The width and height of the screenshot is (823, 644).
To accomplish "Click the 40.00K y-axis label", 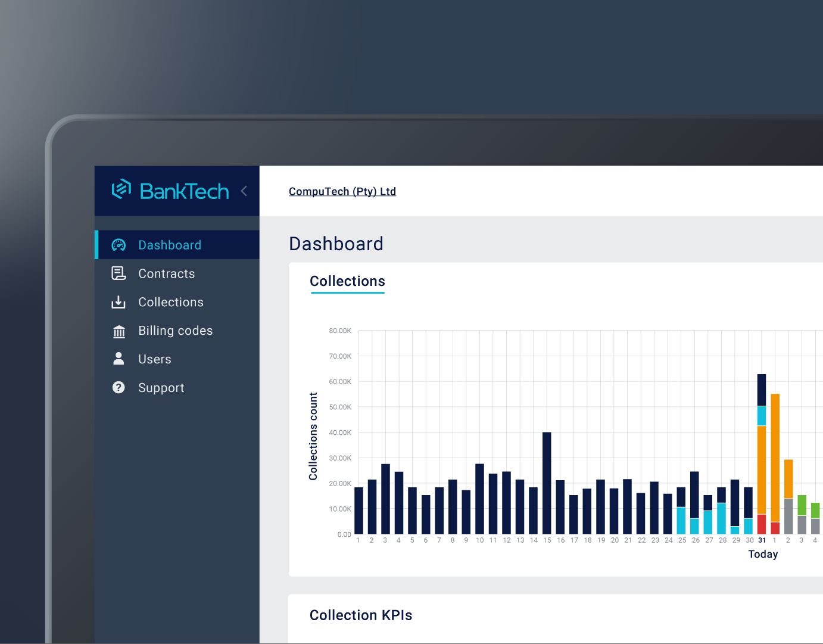I will pos(340,433).
